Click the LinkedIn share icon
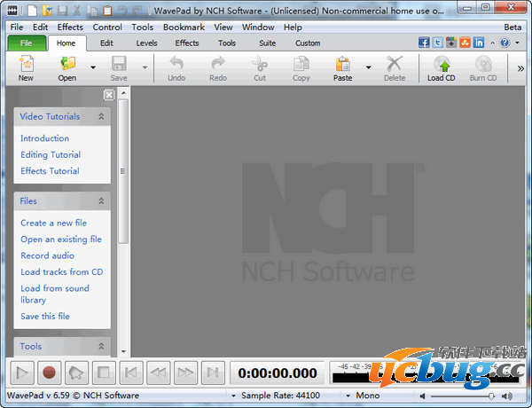The height and width of the screenshot is (408, 532). tap(479, 43)
